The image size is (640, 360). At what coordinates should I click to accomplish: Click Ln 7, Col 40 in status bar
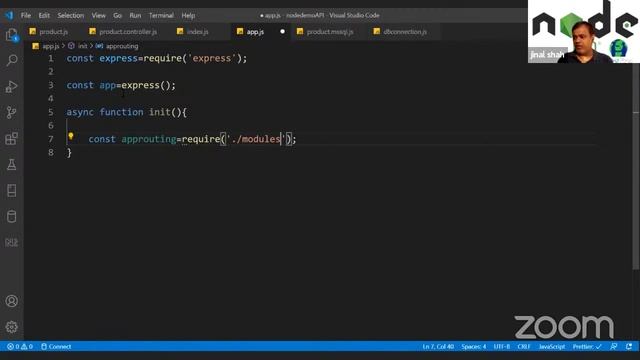(x=438, y=347)
